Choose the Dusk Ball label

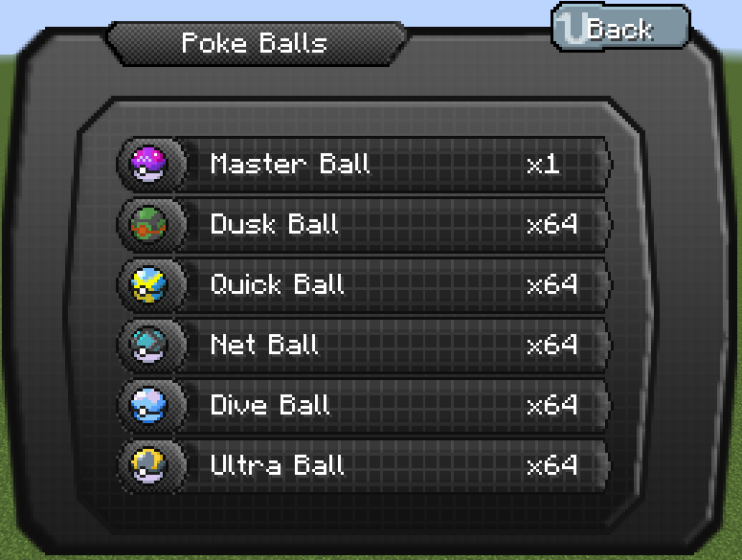pos(275,224)
